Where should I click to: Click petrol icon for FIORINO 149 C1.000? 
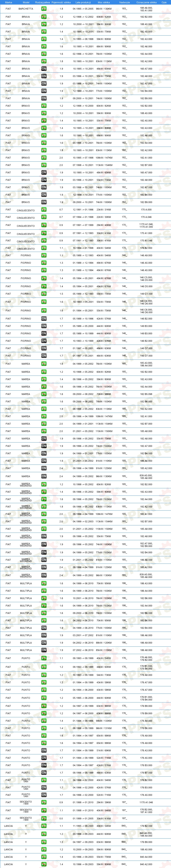(44, 294)
